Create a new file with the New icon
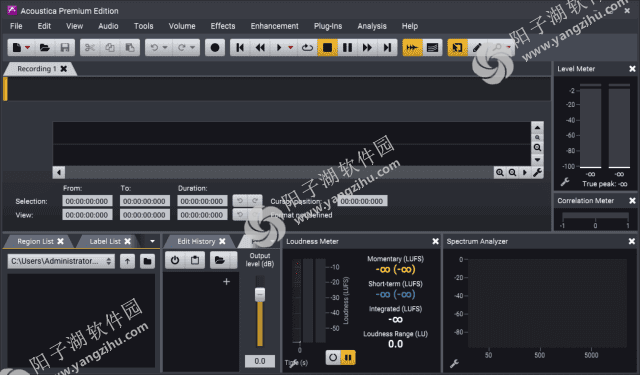 pos(17,48)
